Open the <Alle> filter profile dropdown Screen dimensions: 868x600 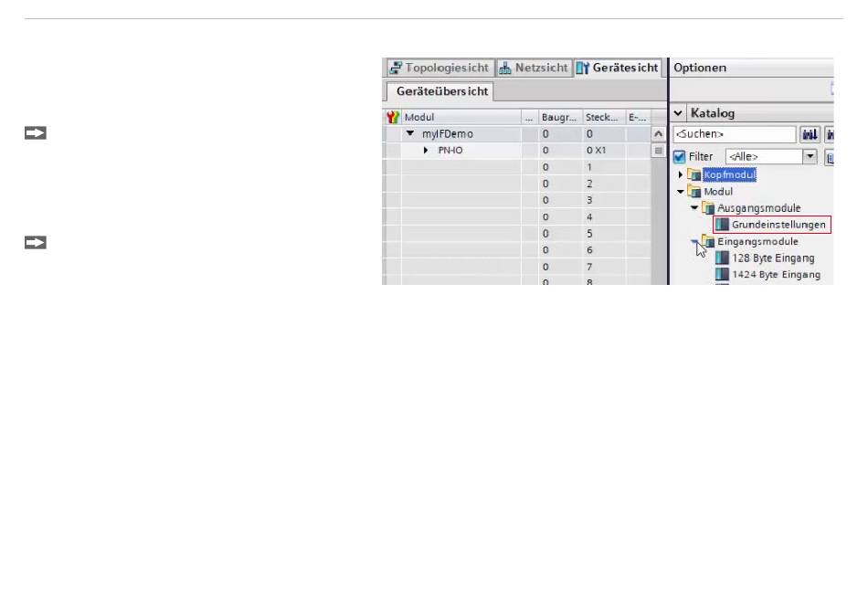(810, 157)
